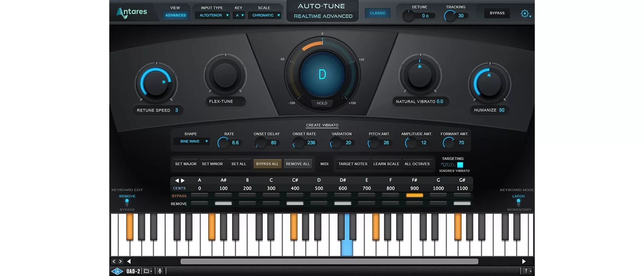This screenshot has width=644, height=276.
Task: Click the Retune Speed value 3
Action: (x=176, y=110)
